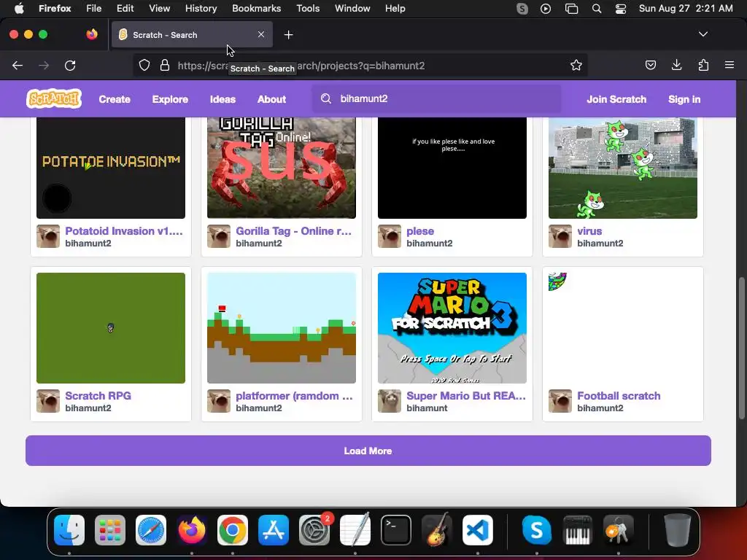Open the Firefox View icon in tab bar

pyautogui.click(x=92, y=34)
